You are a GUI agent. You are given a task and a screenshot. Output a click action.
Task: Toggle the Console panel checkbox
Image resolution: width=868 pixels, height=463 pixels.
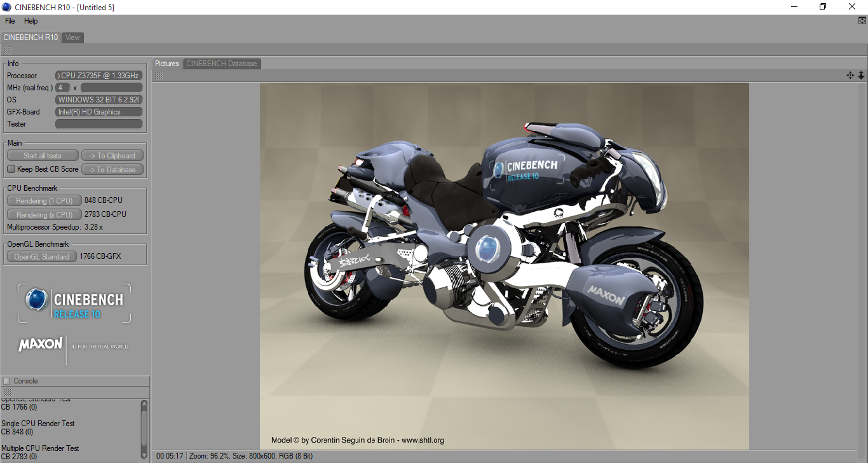[x=7, y=382]
